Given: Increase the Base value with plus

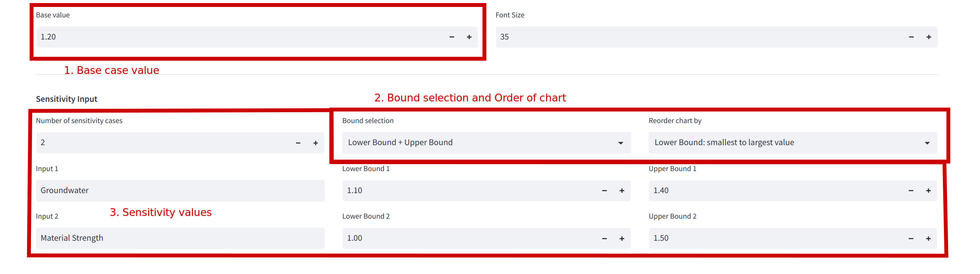Looking at the screenshot, I should coord(469,37).
